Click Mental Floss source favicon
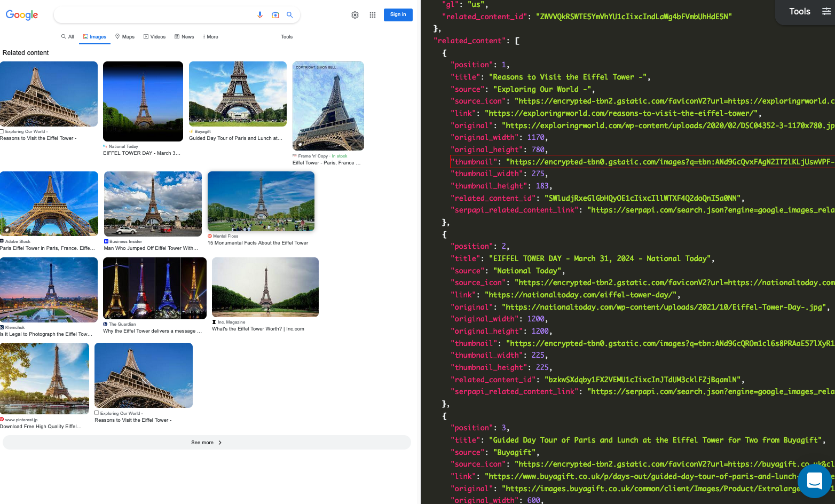Screen dimensions: 835x504 [210, 236]
